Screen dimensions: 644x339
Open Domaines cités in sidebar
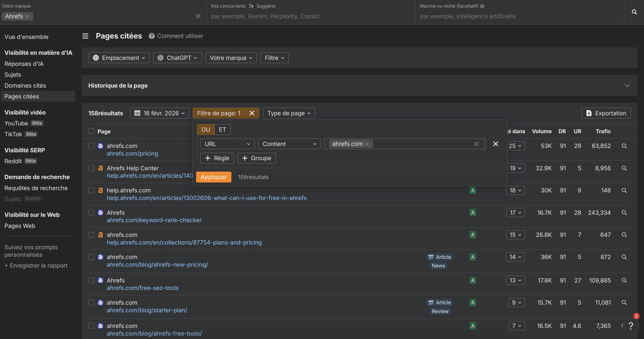pos(25,86)
